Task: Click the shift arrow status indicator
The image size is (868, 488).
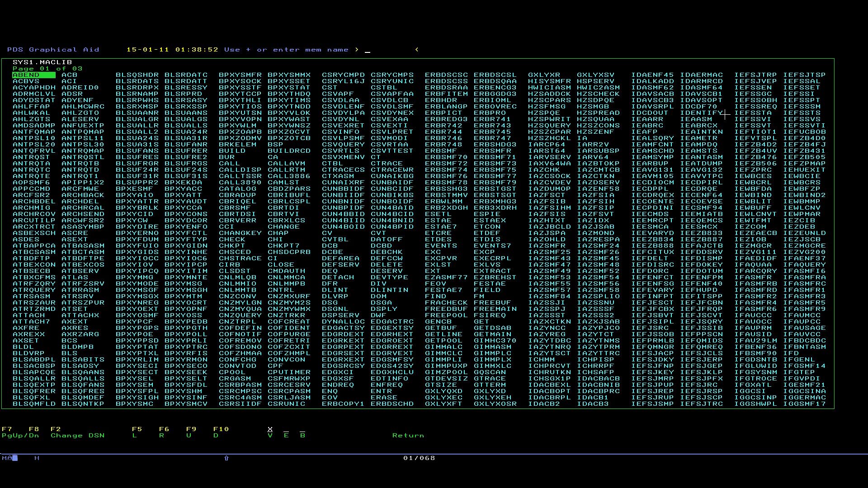Action: coord(226,458)
